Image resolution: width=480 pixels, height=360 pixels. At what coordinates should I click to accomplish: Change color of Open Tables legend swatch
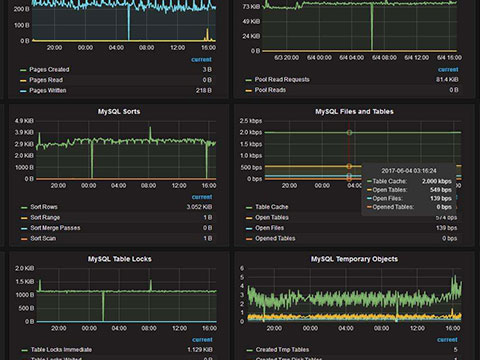coord(249,218)
